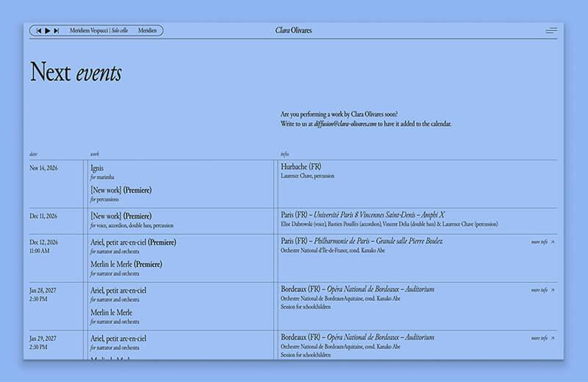Click the Dec 11, 2026 date cell
This screenshot has height=382, width=588.
[43, 216]
